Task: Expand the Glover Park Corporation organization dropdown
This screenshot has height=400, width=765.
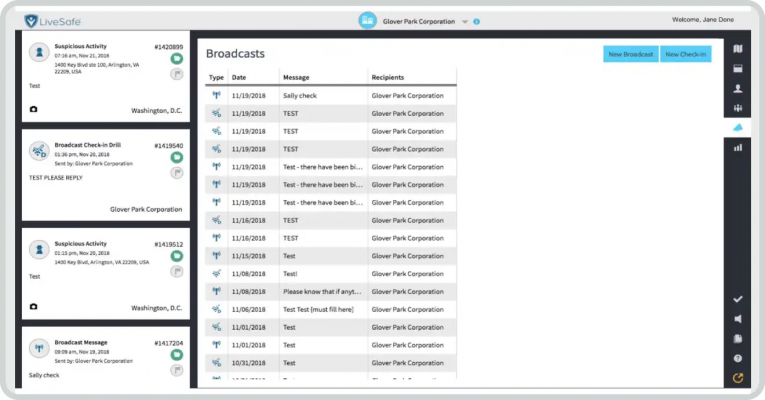Action: click(464, 21)
